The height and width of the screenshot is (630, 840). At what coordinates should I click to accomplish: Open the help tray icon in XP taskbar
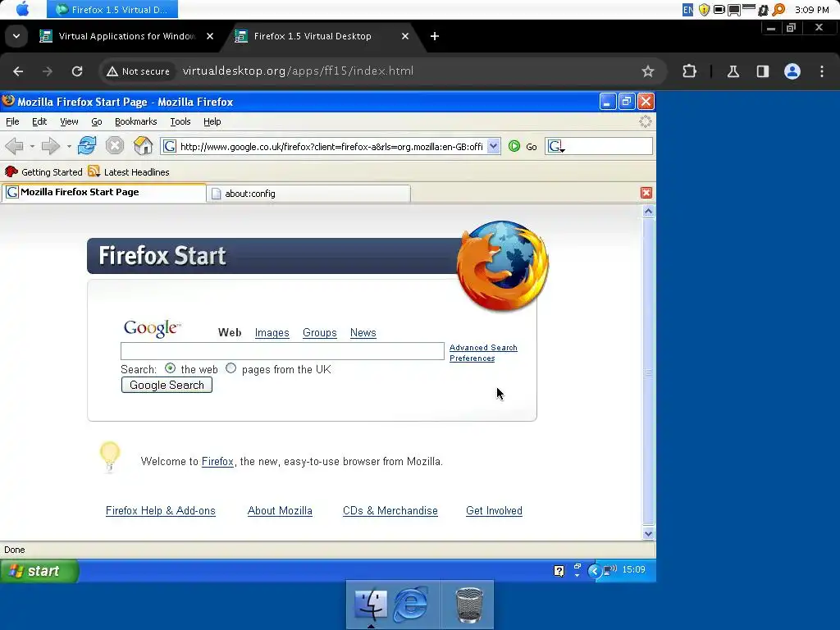pos(559,571)
